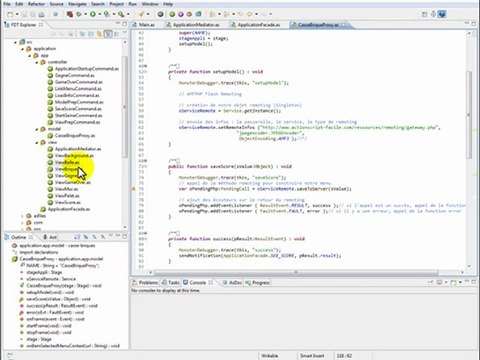Select ViewGameOver.as file
This screenshot has height=360, width=480.
[x=73, y=182]
